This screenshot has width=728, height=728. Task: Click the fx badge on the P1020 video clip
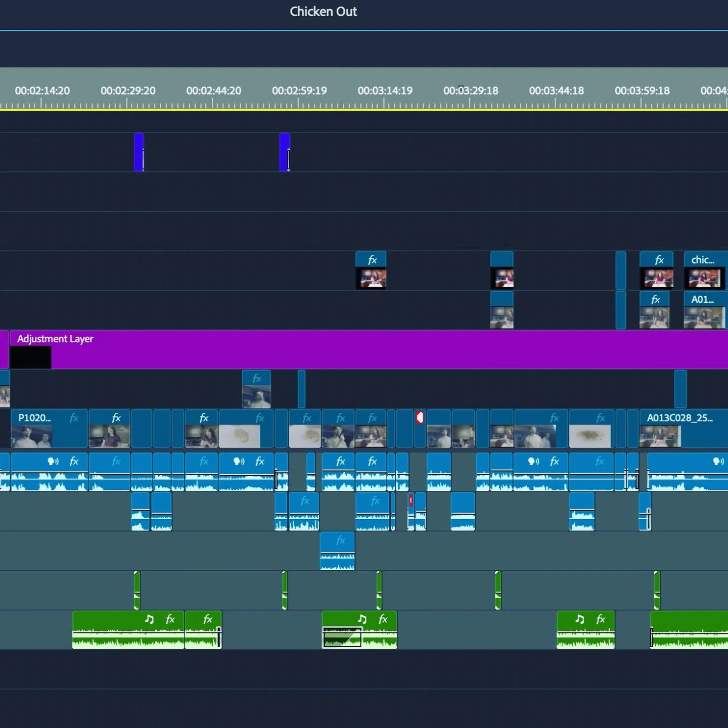[x=74, y=418]
